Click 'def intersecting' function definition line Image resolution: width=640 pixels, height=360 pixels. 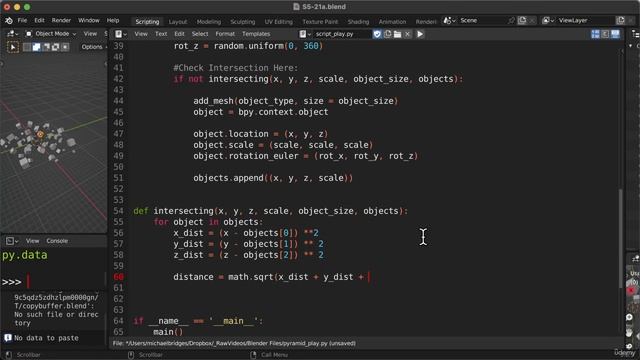click(270, 211)
